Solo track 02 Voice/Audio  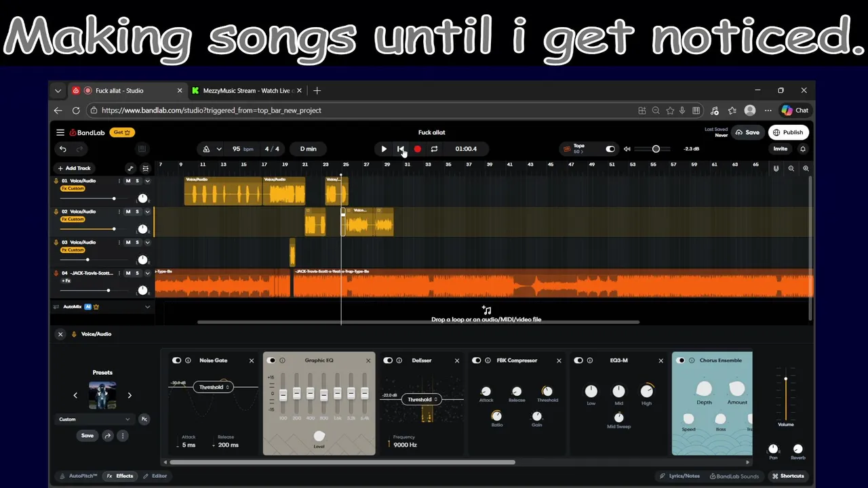[137, 211]
